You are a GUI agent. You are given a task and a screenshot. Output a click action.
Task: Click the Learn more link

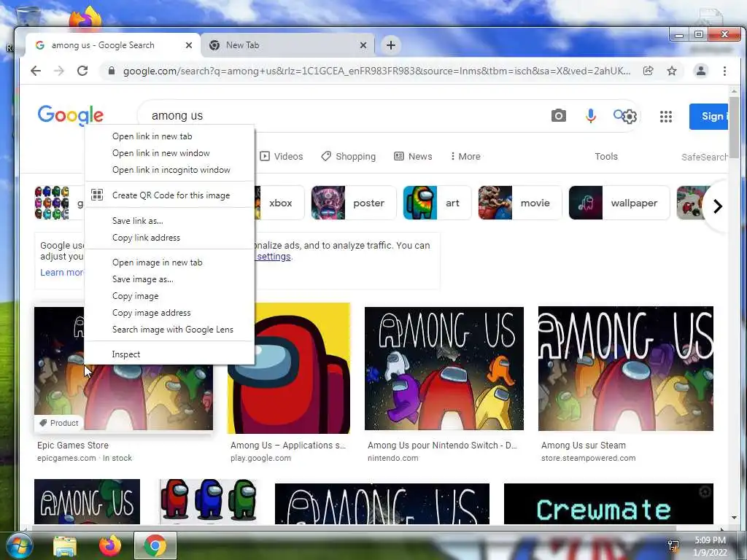(62, 273)
